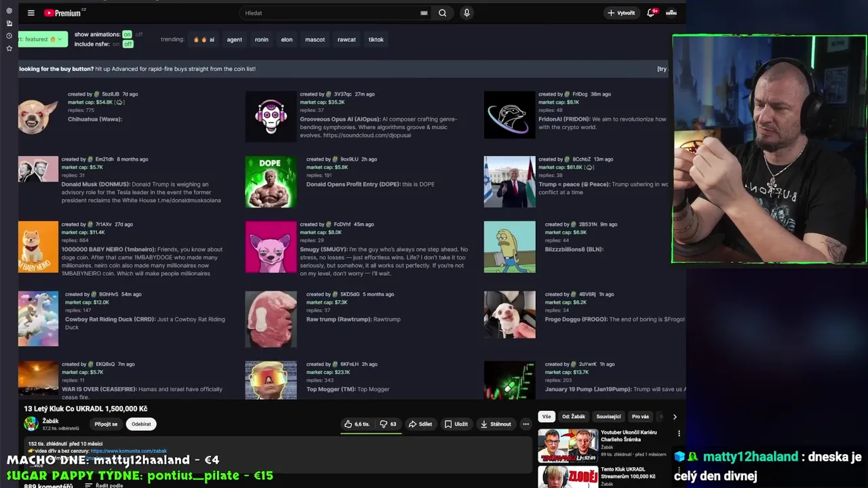This screenshot has height=488, width=868.
Task: Click the Odebírat subscribe button
Action: [x=141, y=424]
